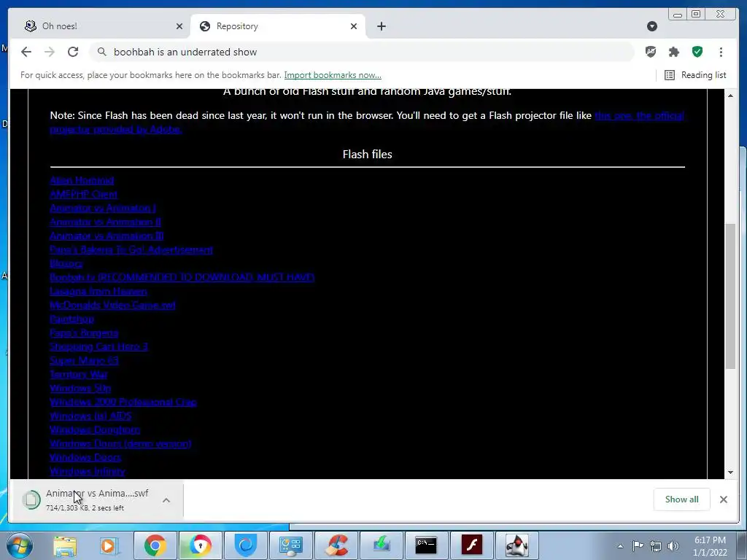Open CCleaner from the taskbar

(x=336, y=545)
